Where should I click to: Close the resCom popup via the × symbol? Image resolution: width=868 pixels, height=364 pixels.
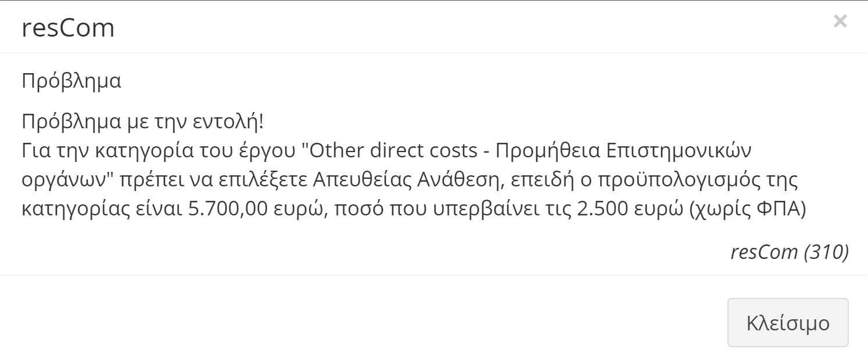pos(841,21)
